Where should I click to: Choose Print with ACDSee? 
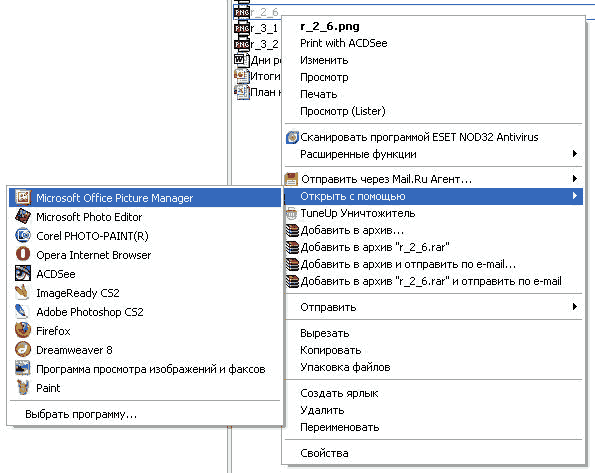tap(343, 43)
